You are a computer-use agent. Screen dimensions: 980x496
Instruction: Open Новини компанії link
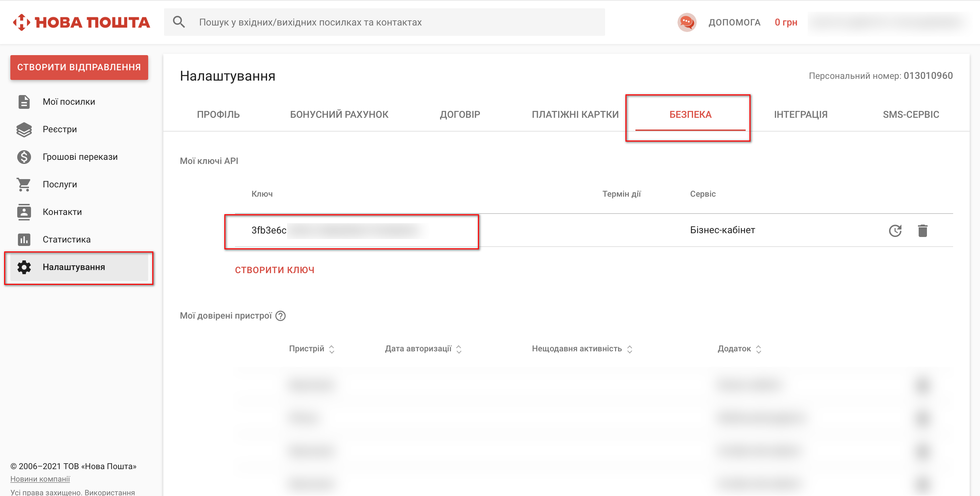tap(40, 479)
